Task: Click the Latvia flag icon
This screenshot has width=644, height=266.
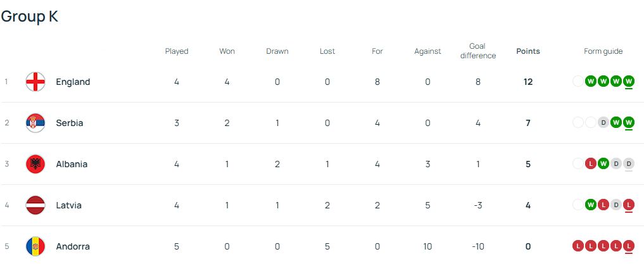Action: [35, 205]
